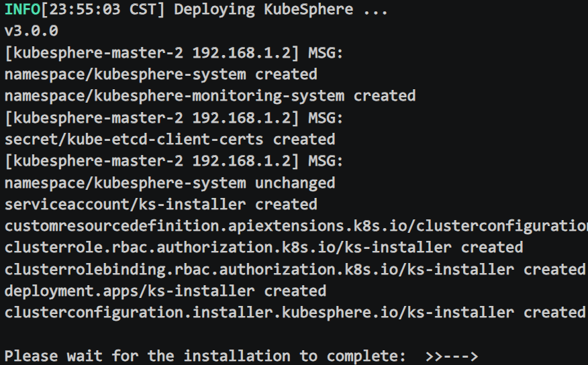This screenshot has width=588, height=365.
Task: Click 'namespace/kubesphere-monitoring-system created' line
Action: pyautogui.click(x=210, y=97)
